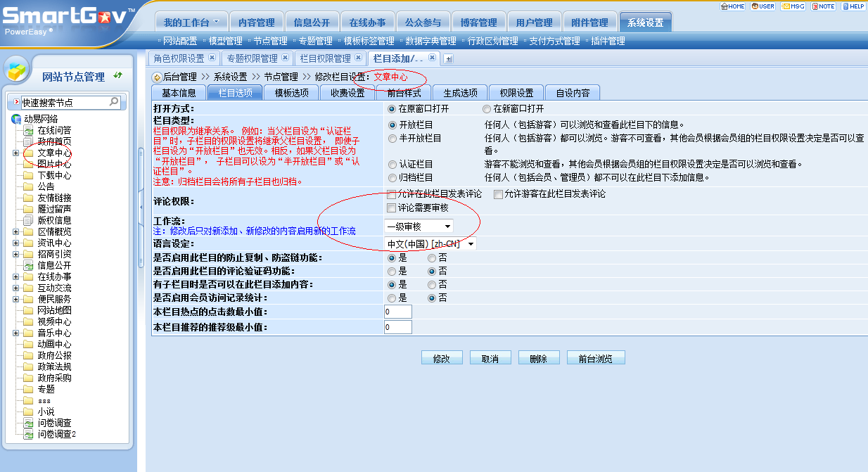Open the 一级审核 workflow dropdown

419,227
